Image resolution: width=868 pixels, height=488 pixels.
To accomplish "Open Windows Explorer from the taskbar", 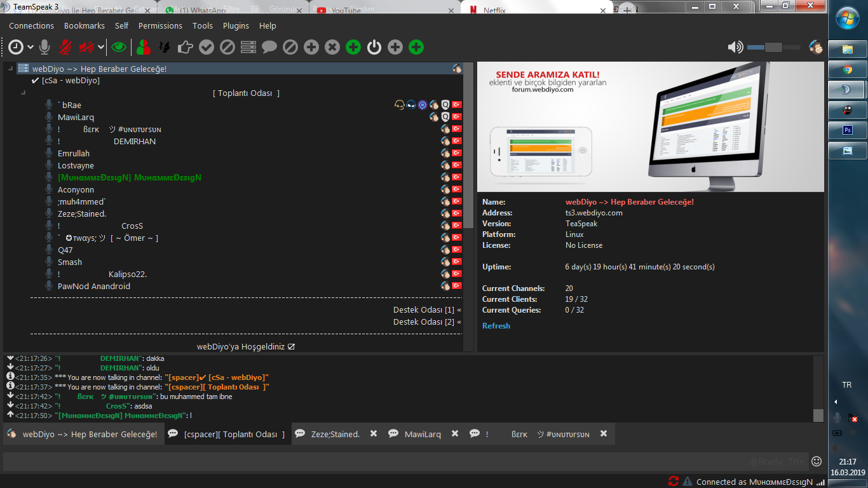I will tap(848, 50).
